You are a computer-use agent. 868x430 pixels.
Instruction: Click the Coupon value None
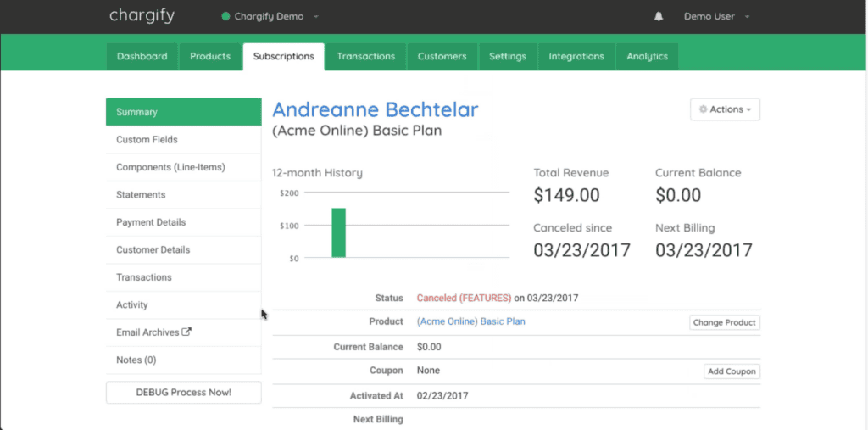pyautogui.click(x=428, y=371)
